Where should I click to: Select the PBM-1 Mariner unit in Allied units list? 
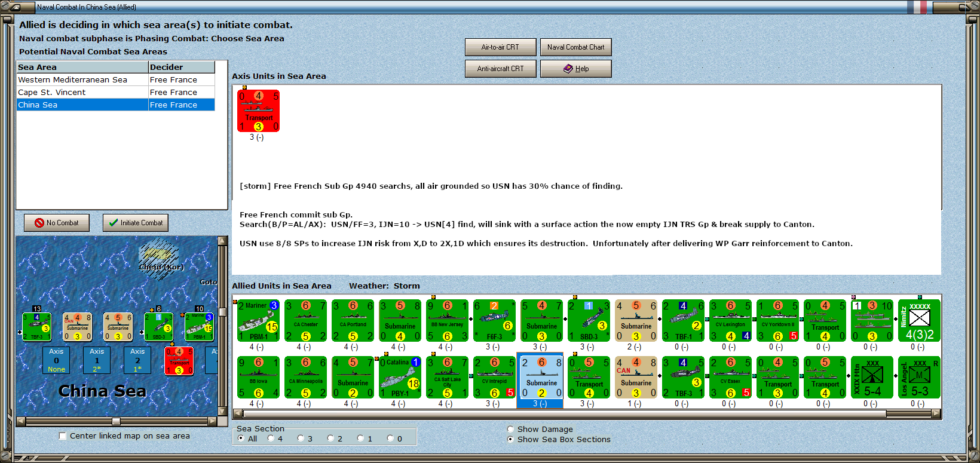259,320
